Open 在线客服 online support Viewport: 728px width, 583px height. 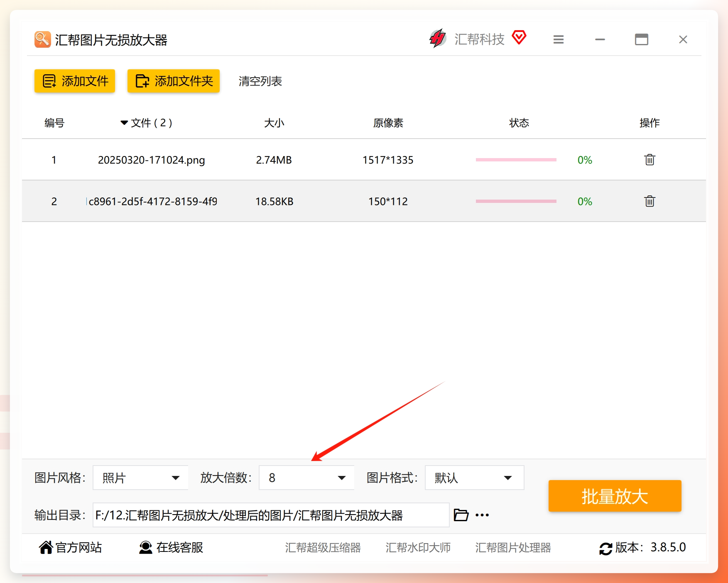pyautogui.click(x=171, y=547)
